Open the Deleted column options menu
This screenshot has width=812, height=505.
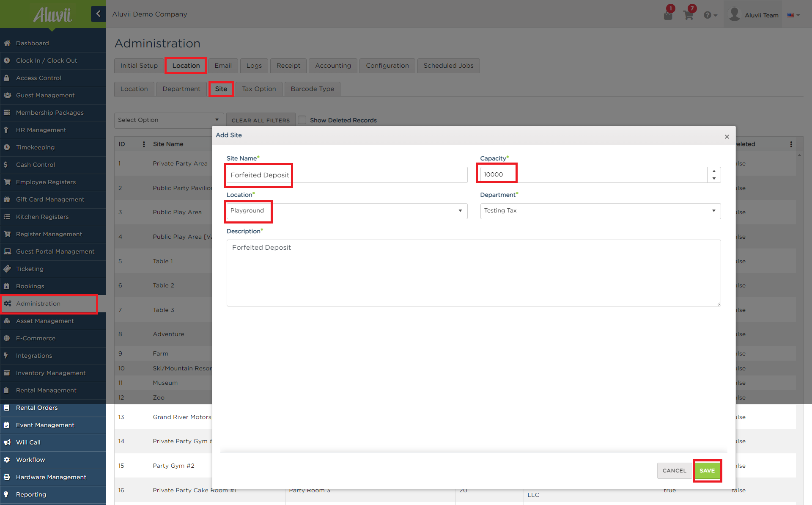click(x=791, y=144)
